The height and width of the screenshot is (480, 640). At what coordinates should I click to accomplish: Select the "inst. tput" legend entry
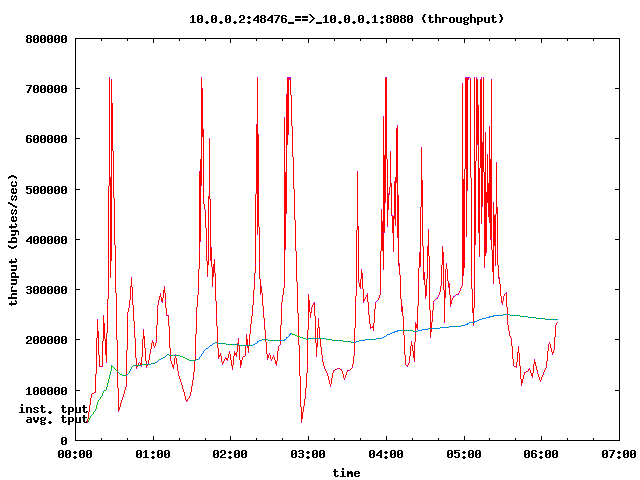pyautogui.click(x=54, y=409)
